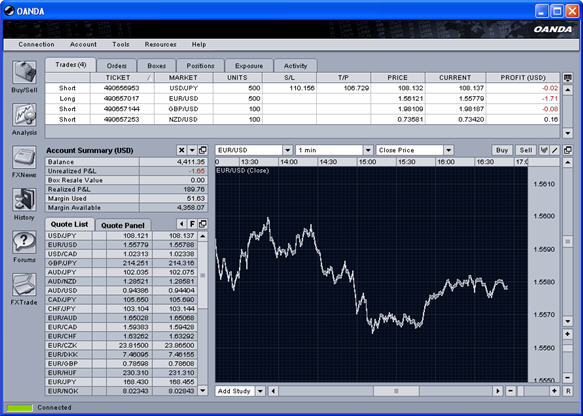Click the Margin Available value 4,358.07
This screenshot has height=416, width=583.
[191, 207]
